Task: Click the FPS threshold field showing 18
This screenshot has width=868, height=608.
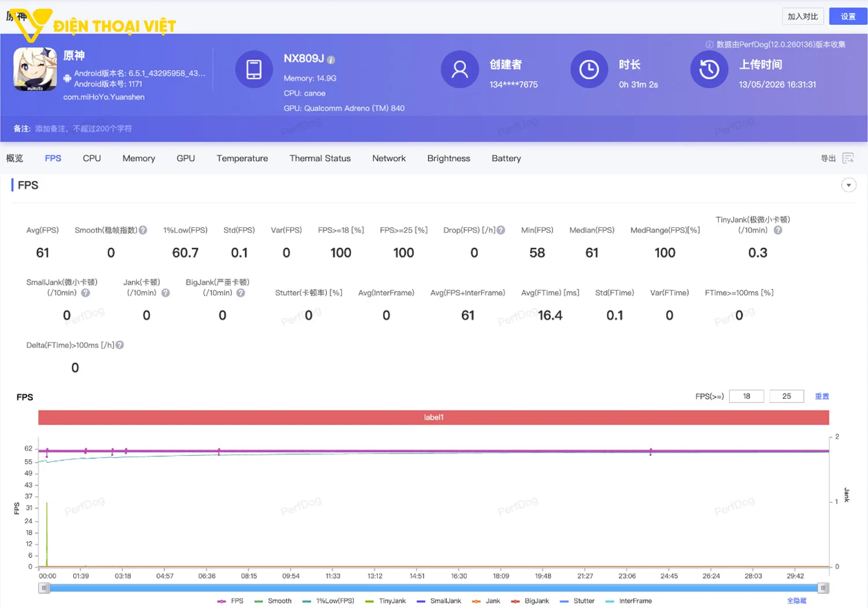Action: [746, 396]
